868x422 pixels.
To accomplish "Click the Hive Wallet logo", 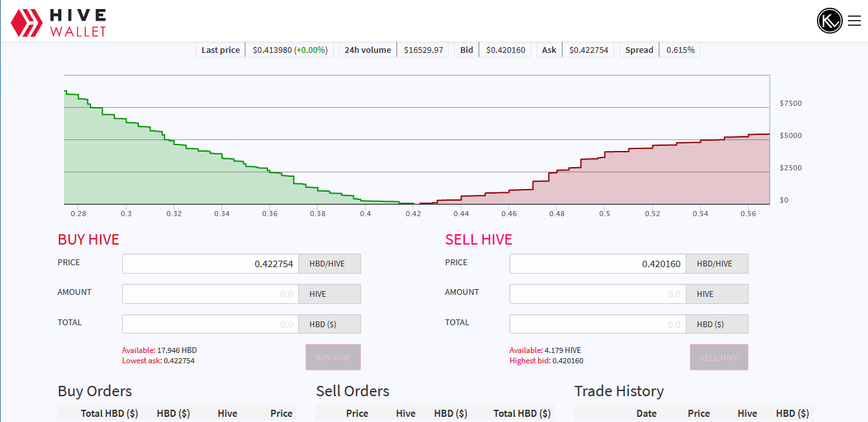I will (x=58, y=22).
